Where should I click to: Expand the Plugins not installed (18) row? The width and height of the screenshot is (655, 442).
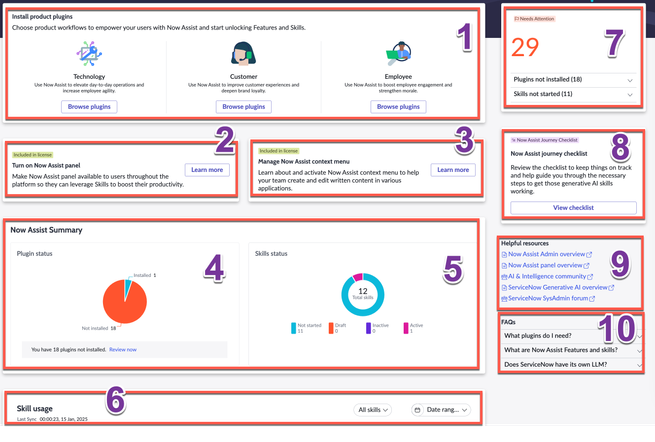pyautogui.click(x=573, y=79)
